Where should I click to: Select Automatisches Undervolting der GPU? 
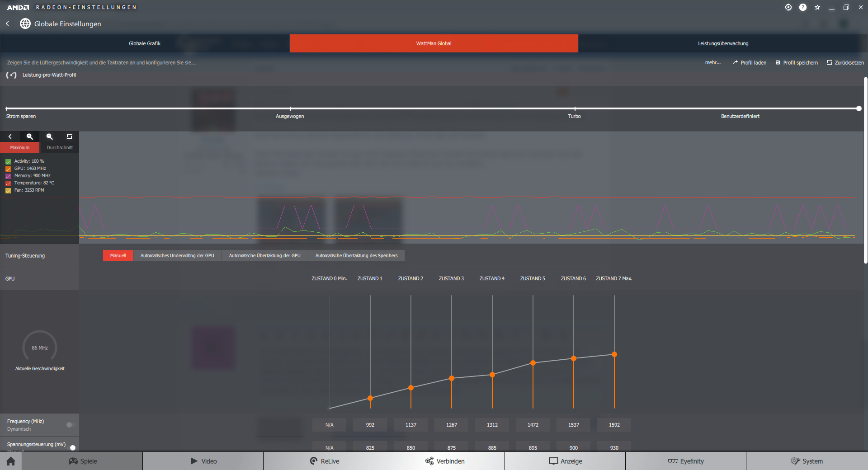177,256
